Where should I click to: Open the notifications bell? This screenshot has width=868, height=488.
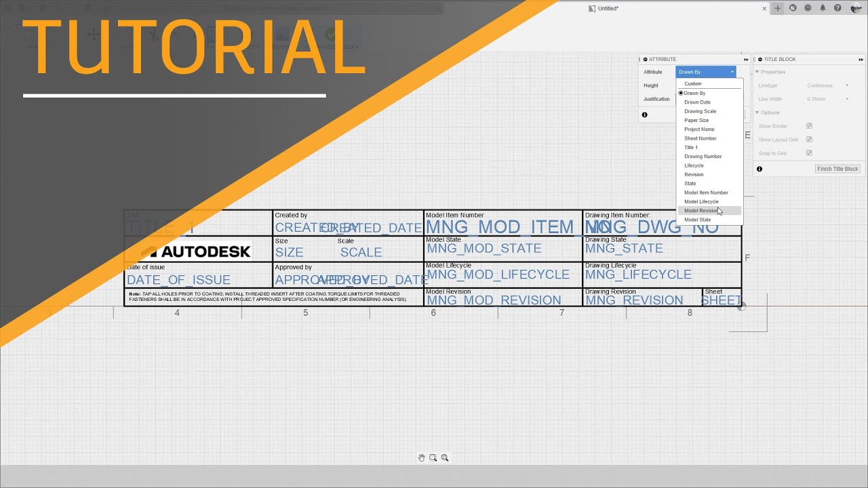click(x=823, y=8)
